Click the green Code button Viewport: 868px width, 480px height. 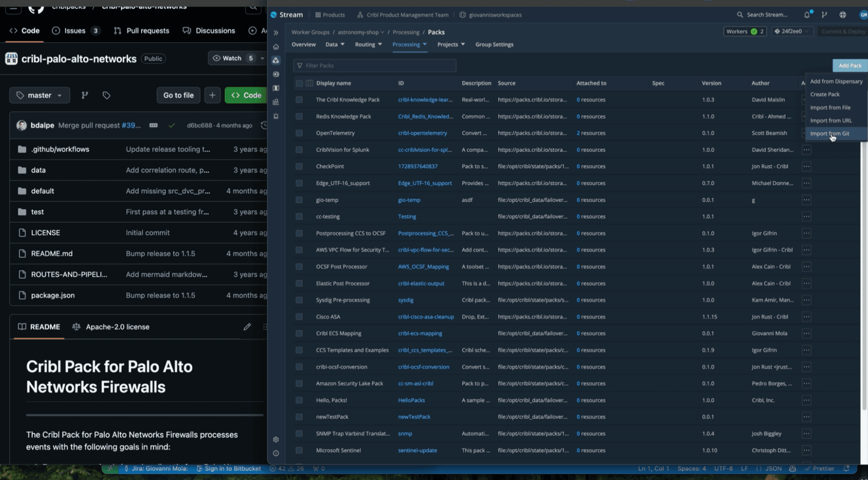246,95
